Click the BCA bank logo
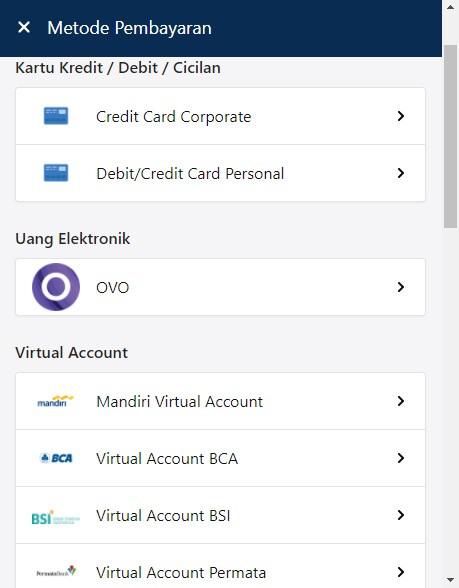 pos(56,458)
